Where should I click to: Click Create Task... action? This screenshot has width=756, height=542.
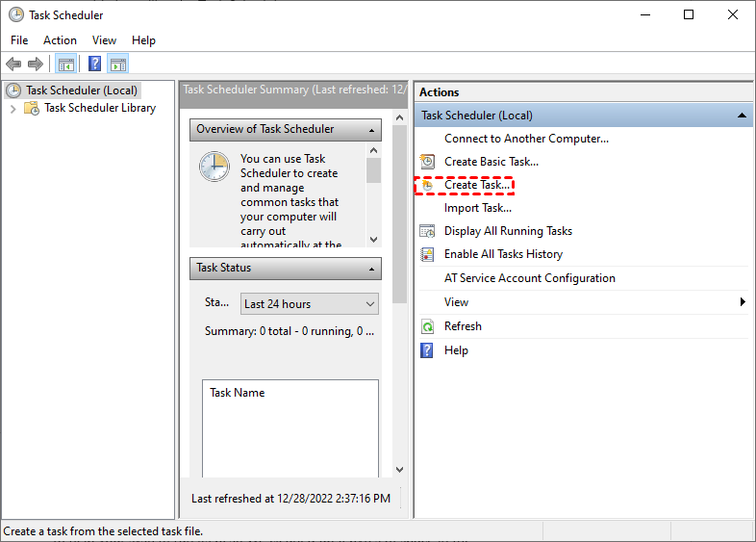pyautogui.click(x=477, y=185)
